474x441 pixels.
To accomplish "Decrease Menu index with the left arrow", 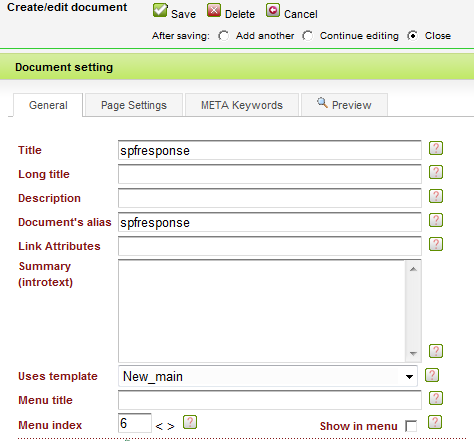I will pos(159,426).
